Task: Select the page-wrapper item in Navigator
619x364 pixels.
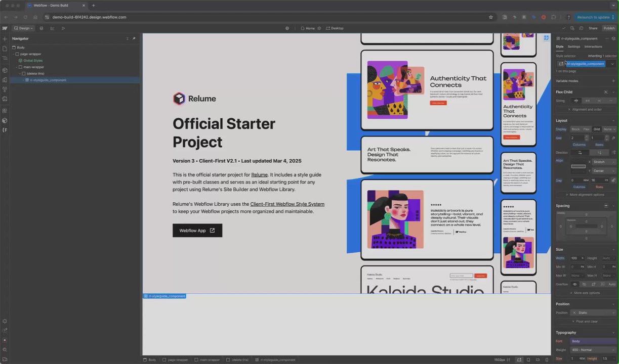Action: 30,54
